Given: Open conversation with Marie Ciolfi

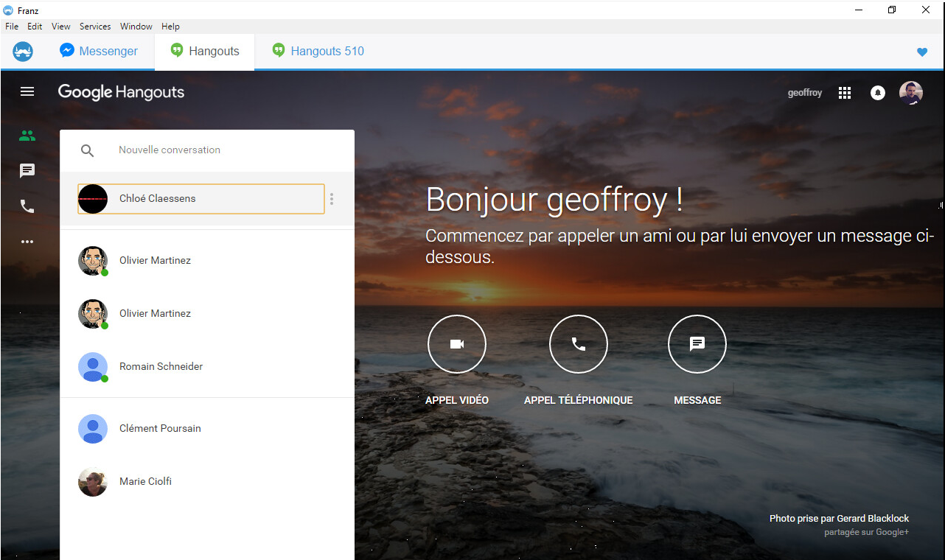Looking at the screenshot, I should pos(146,482).
